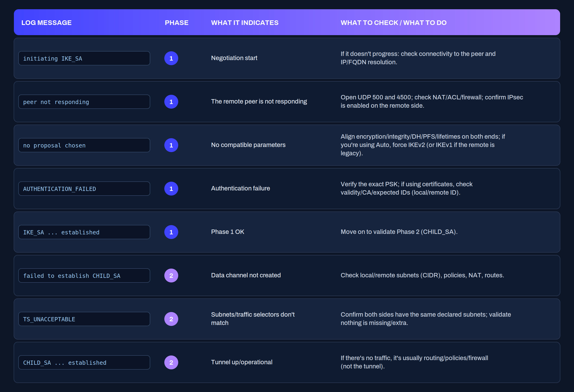This screenshot has width=574, height=392.
Task: Click the 'AUTHENTICATION_FAILED' code box
Action: coord(84,189)
